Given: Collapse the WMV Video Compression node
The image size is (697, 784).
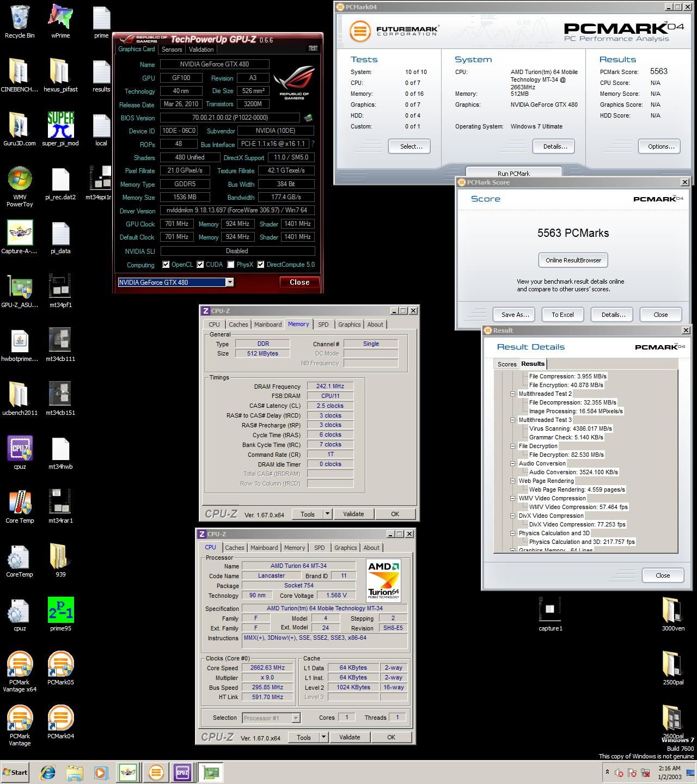Looking at the screenshot, I should 512,498.
